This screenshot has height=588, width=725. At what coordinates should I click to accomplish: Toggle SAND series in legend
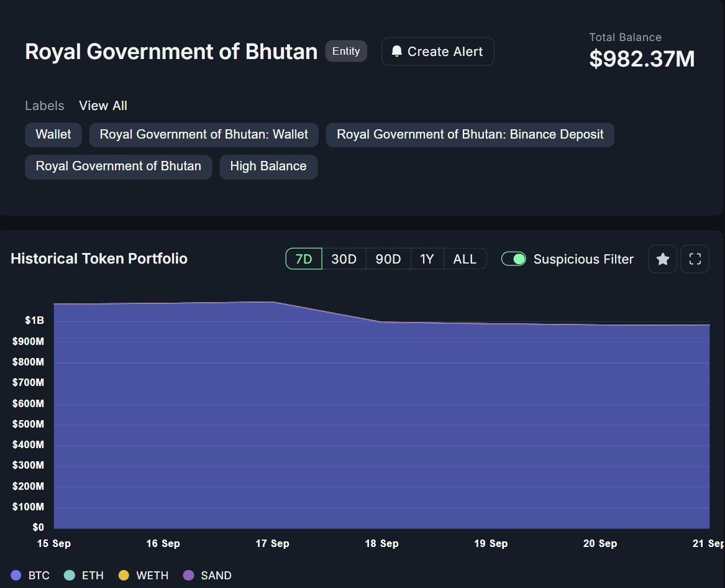[208, 576]
